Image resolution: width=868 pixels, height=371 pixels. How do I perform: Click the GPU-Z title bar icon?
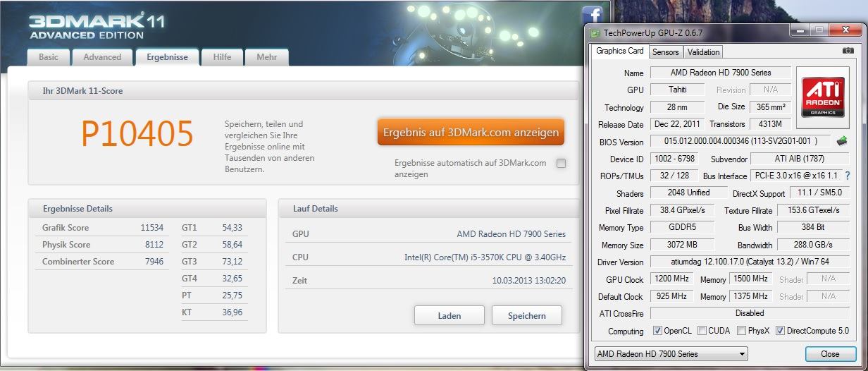point(595,32)
